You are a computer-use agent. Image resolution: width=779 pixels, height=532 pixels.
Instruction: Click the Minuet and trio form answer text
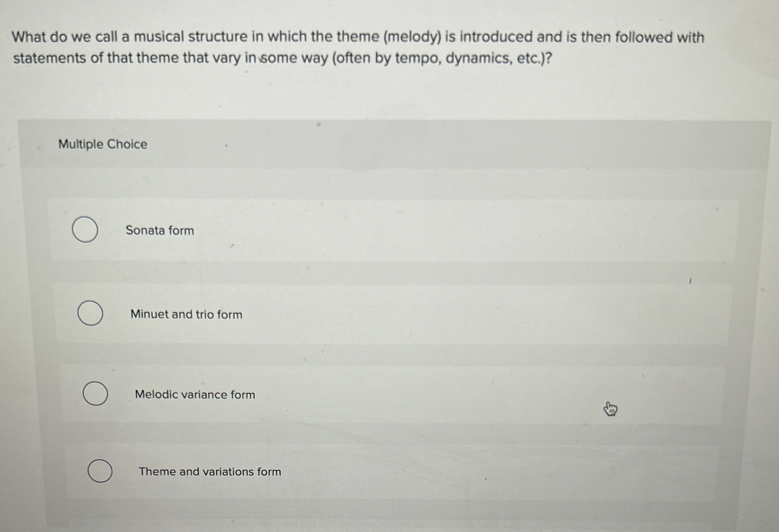point(186,314)
